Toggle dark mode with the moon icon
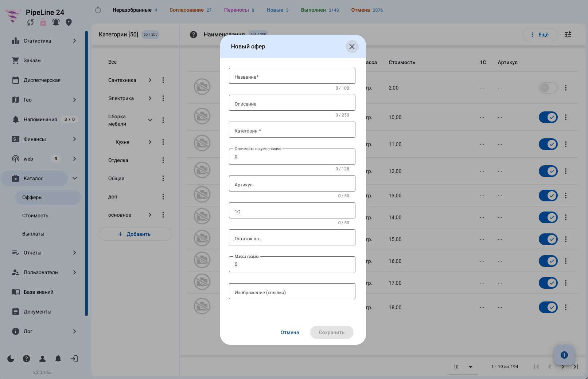The height and width of the screenshot is (379, 588). (11, 359)
